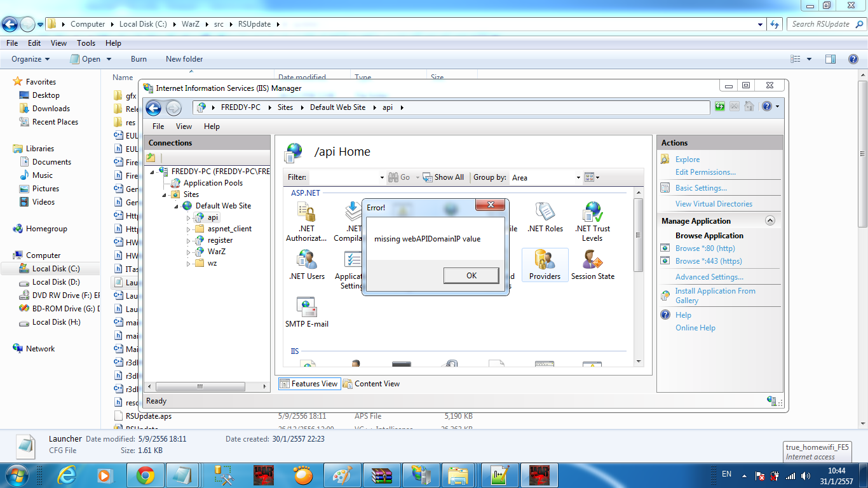Select Network in the navigation pane
868x488 pixels.
point(40,349)
